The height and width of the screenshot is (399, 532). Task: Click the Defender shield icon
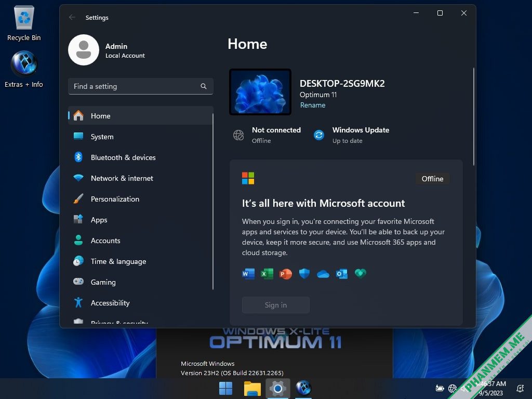[x=304, y=273]
